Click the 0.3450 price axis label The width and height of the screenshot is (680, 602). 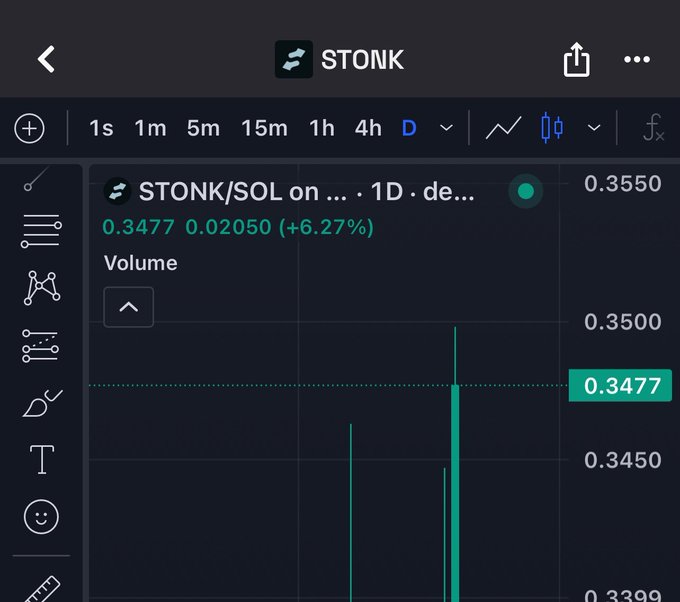(x=623, y=460)
